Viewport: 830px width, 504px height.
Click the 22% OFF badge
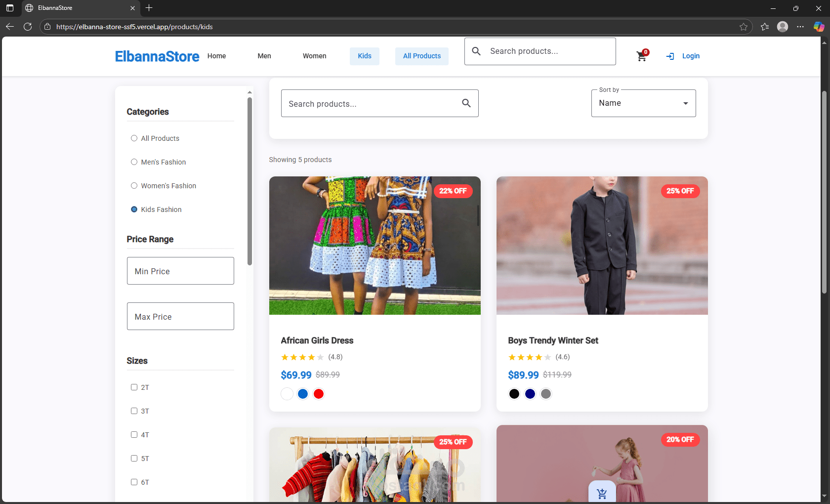[x=453, y=191]
